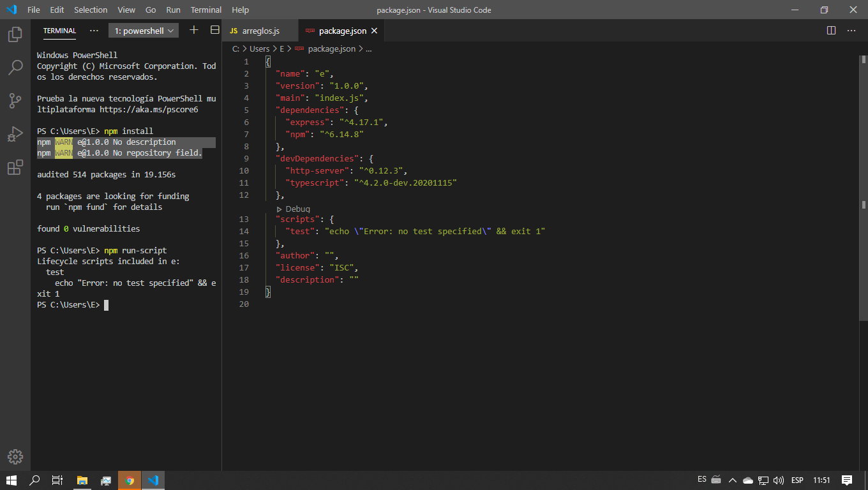Show hidden system tray icons
The image size is (868, 490).
click(x=732, y=480)
